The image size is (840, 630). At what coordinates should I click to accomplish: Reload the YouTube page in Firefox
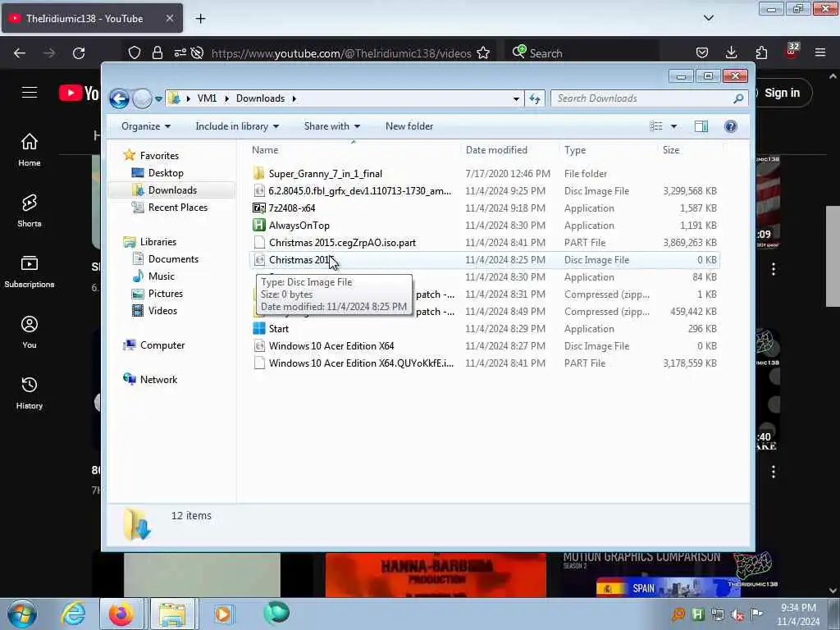(x=79, y=53)
